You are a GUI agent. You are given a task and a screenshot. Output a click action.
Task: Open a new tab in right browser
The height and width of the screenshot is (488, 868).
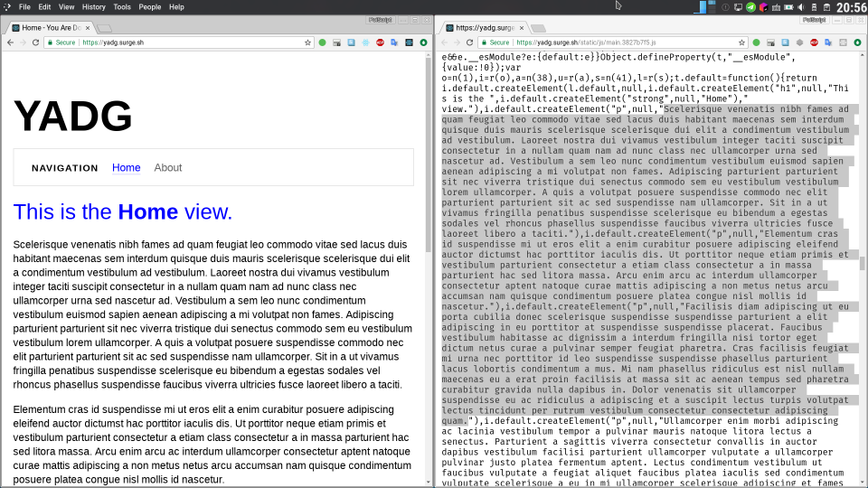[x=538, y=28]
